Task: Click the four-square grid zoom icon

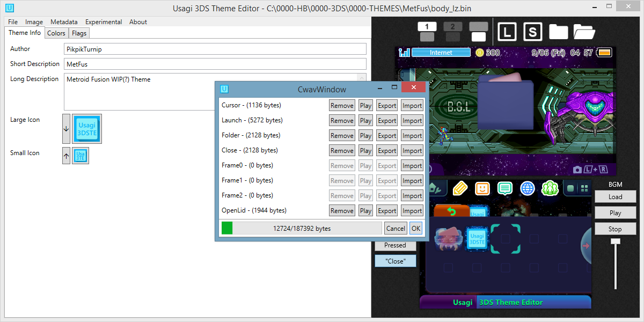Action: pyautogui.click(x=585, y=188)
